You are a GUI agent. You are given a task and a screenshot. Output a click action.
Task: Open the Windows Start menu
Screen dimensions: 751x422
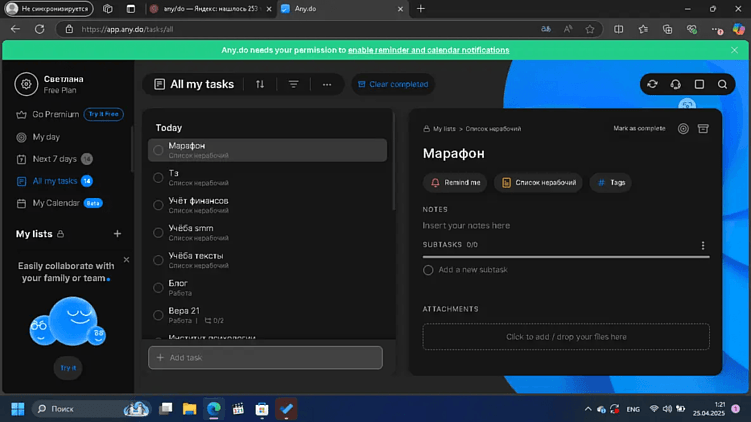(18, 409)
